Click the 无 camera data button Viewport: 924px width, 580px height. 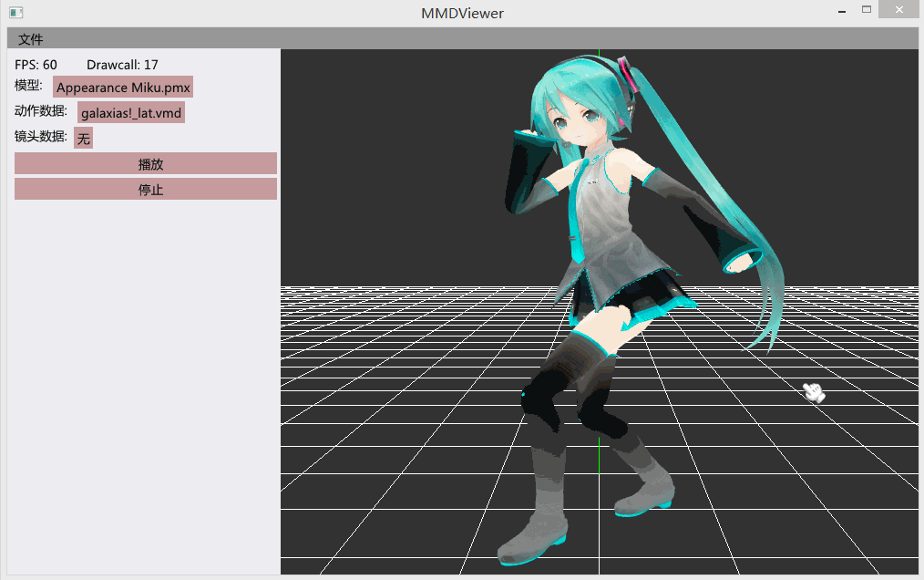point(84,138)
